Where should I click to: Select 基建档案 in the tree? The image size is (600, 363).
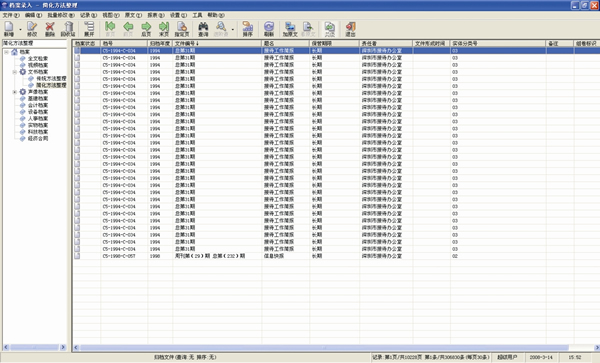tap(38, 99)
